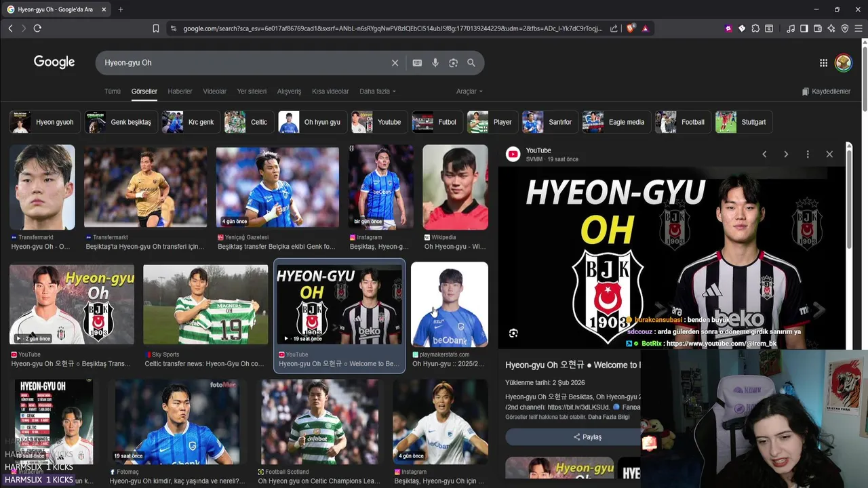Bookmark this page via bookmark icon
The image size is (868, 488).
point(156,28)
